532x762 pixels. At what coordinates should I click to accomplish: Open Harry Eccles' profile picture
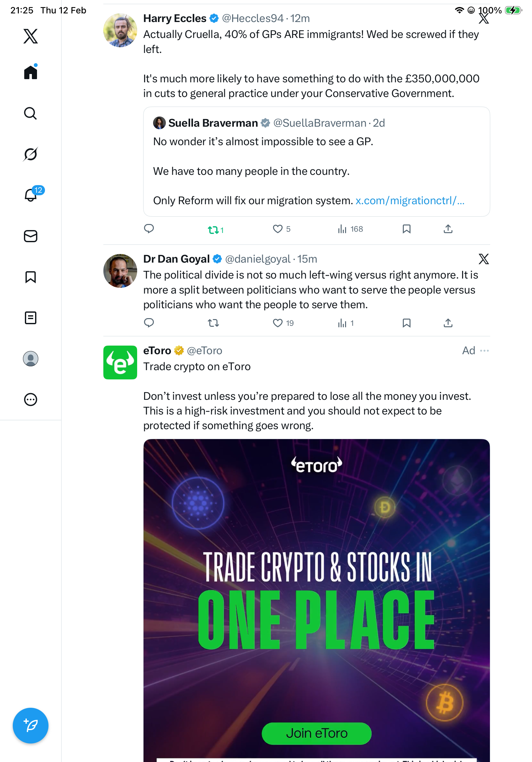coord(120,30)
